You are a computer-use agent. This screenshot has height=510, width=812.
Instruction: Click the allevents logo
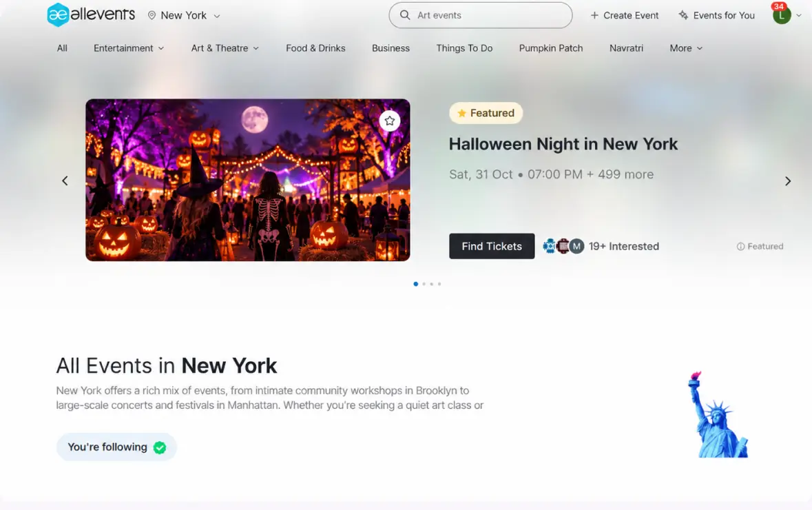click(91, 14)
